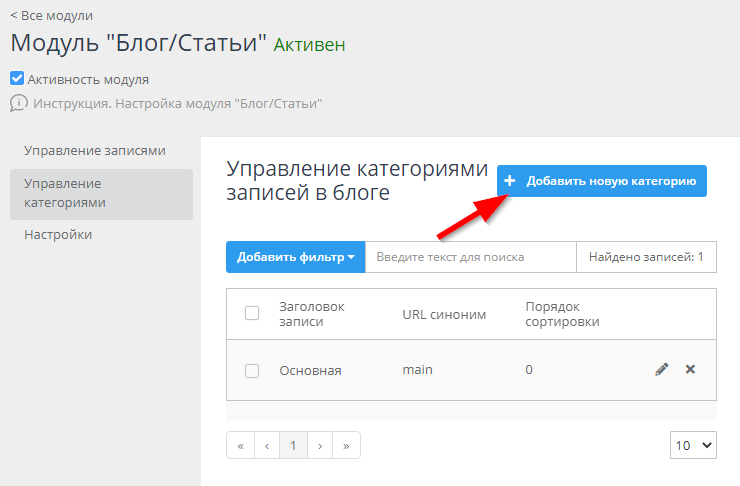Expand the rows-per-page selector showing 10
Viewport: 740px width, 486px height.
(x=693, y=446)
